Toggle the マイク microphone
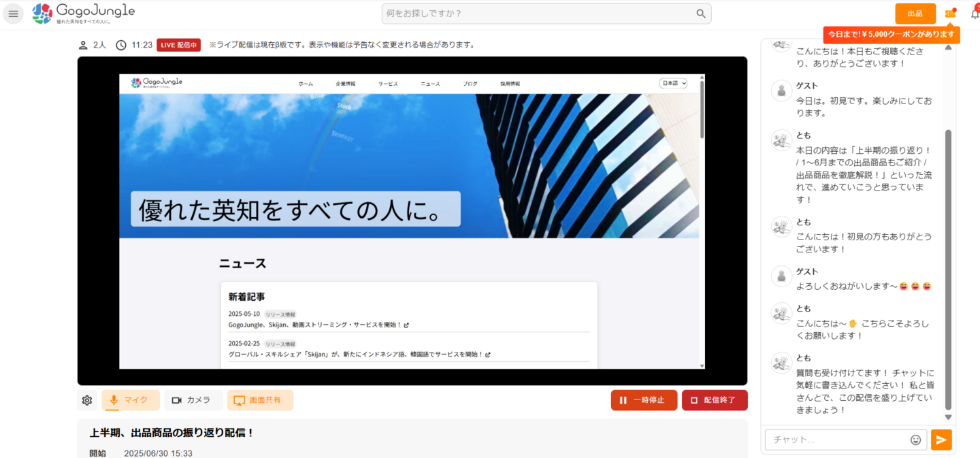 131,400
